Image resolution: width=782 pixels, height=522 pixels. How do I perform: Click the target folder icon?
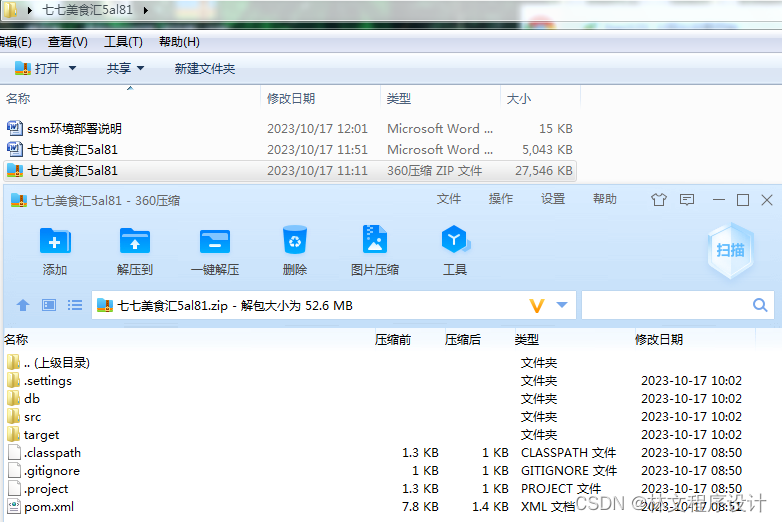[14, 435]
